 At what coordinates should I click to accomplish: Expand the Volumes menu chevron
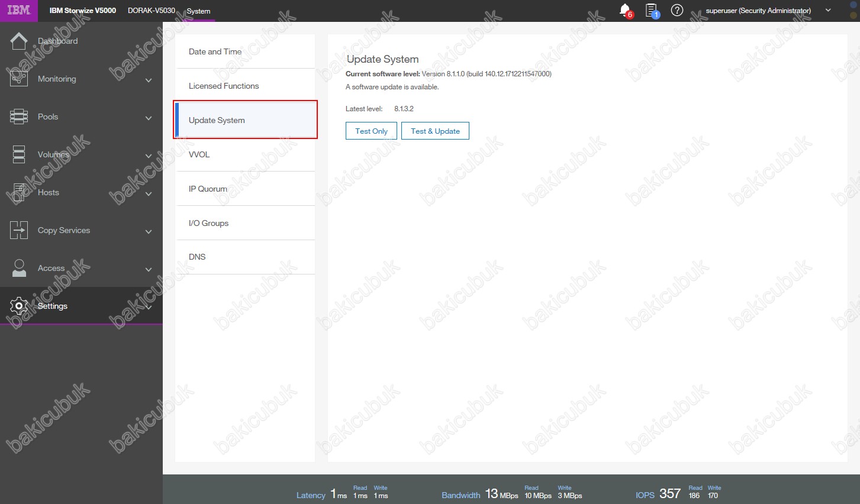tap(149, 156)
